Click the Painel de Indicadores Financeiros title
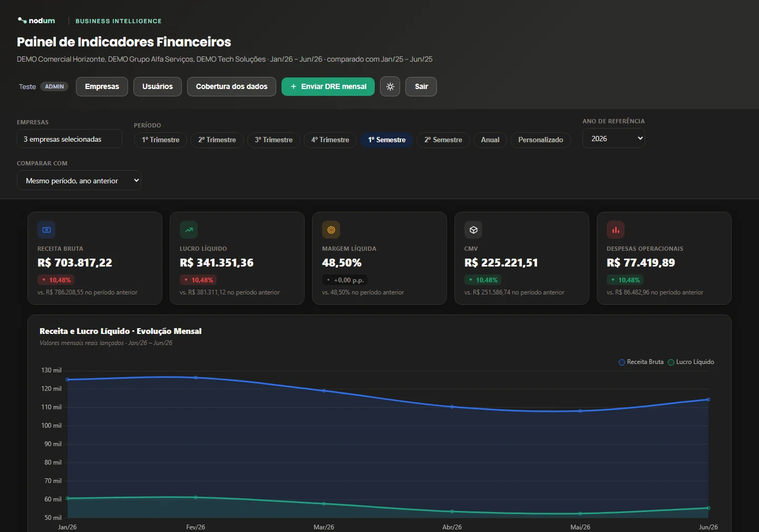This screenshot has height=532, width=759. point(124,42)
